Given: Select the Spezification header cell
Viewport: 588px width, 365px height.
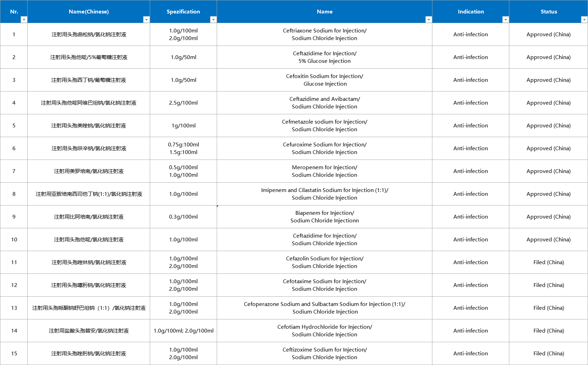Looking at the screenshot, I should (x=183, y=11).
